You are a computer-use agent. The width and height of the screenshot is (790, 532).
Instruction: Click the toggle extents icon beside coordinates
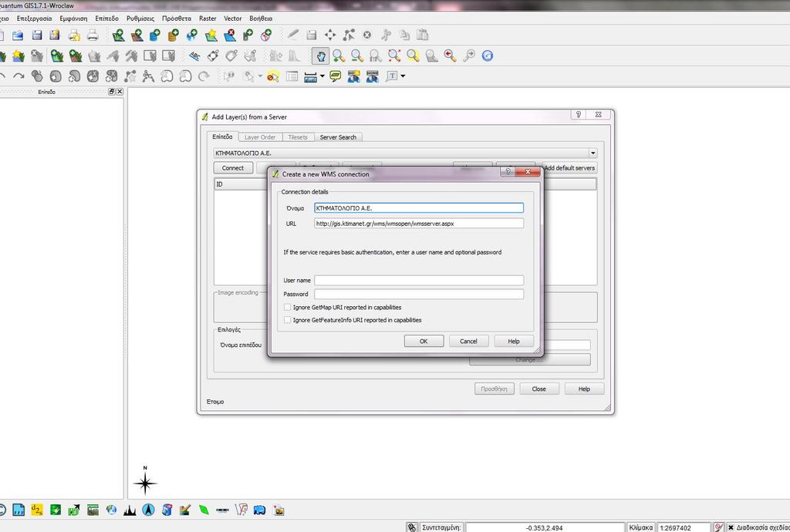tap(412, 527)
